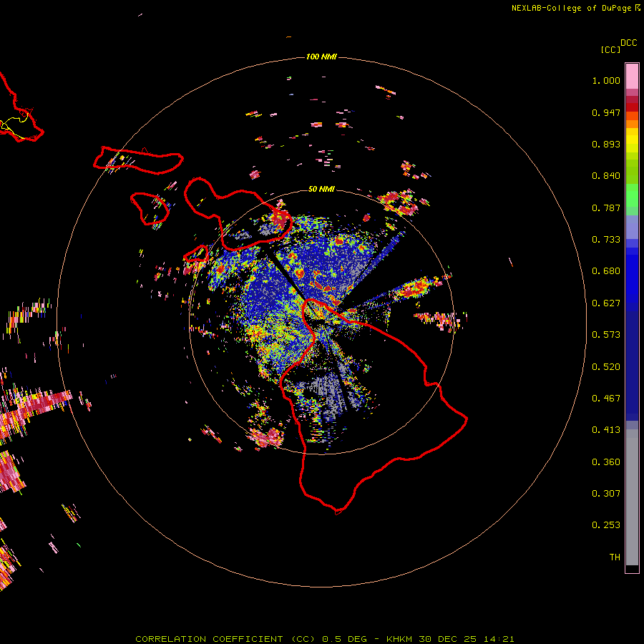Click the 0.467 legend value
The width and height of the screenshot is (644, 644).
[x=606, y=399]
